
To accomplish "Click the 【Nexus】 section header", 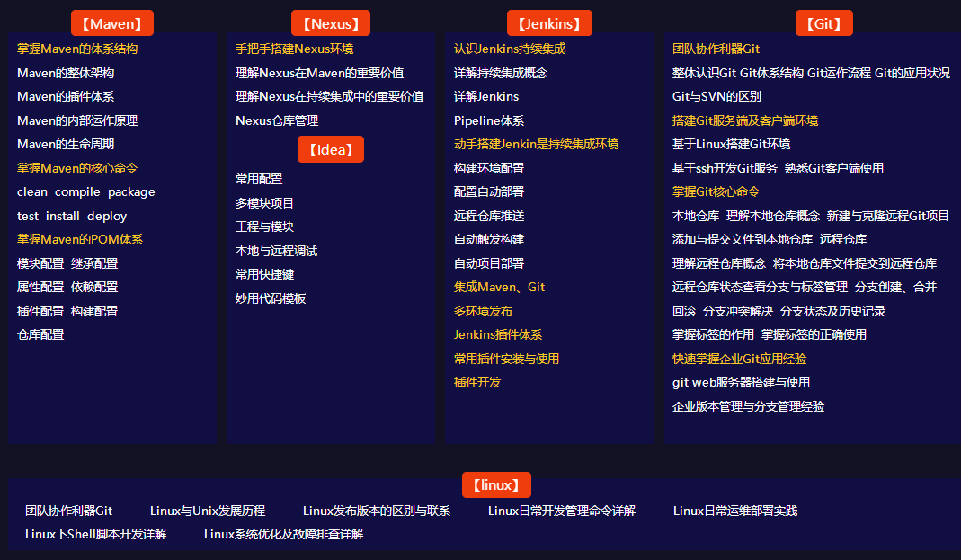I will [330, 22].
